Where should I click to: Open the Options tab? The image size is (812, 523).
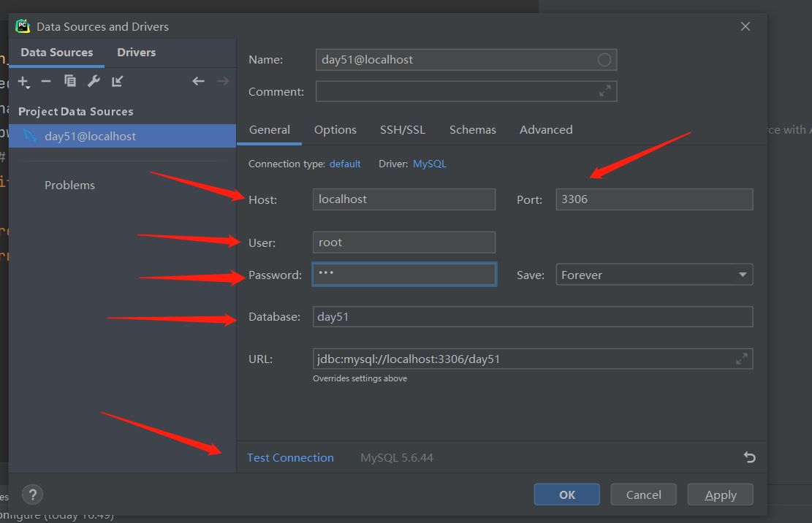pyautogui.click(x=335, y=130)
